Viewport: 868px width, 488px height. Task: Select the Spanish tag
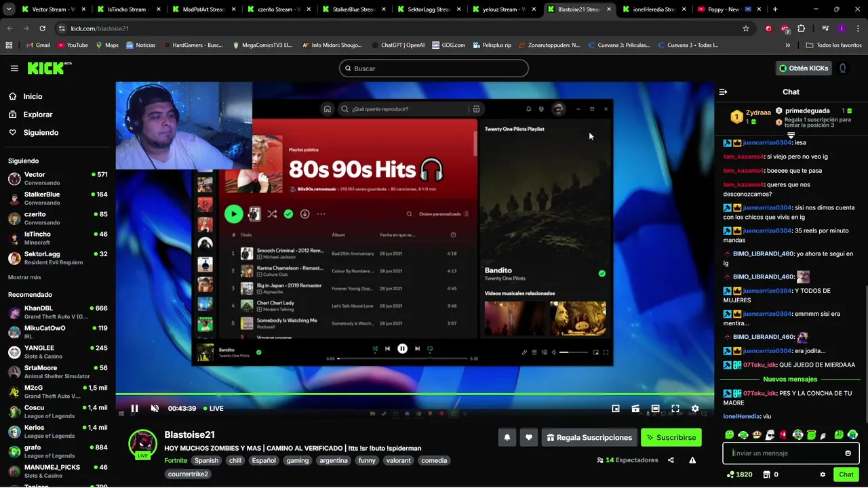pos(206,460)
